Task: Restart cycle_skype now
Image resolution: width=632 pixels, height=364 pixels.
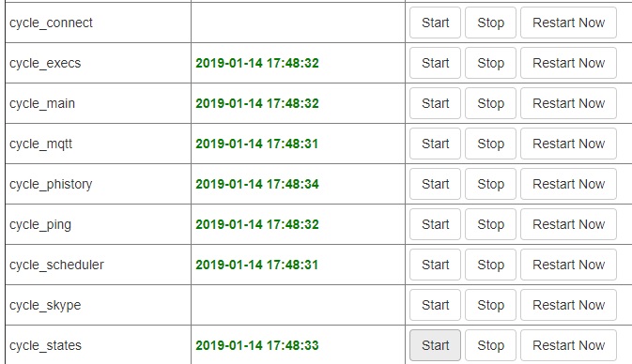Action: [568, 305]
